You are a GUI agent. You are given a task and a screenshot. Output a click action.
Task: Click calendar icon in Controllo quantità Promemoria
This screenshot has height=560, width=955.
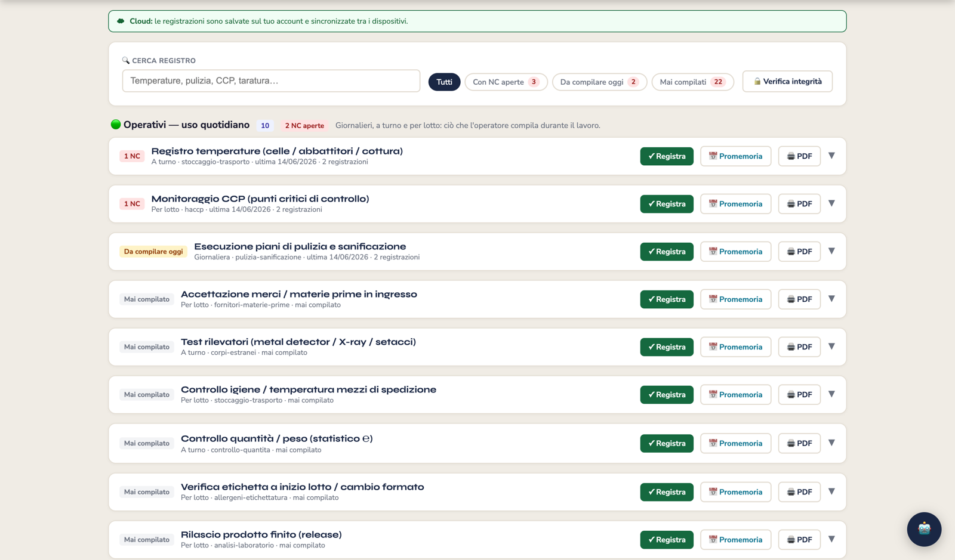[x=713, y=443]
